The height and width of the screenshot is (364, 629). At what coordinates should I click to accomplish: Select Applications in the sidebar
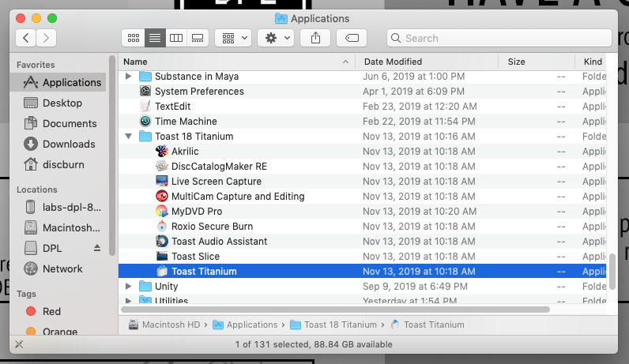(59, 83)
